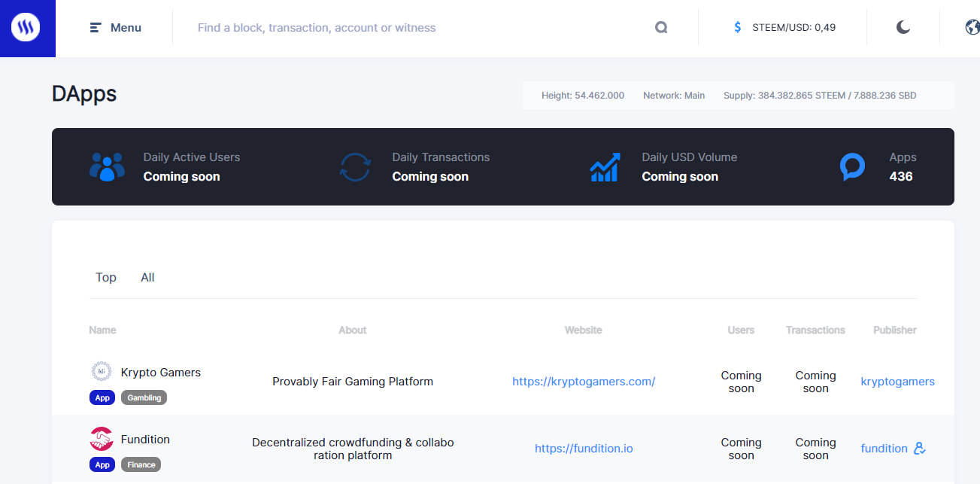Click the verified user icon beside fundition
This screenshot has width=980, height=484.
[919, 449]
